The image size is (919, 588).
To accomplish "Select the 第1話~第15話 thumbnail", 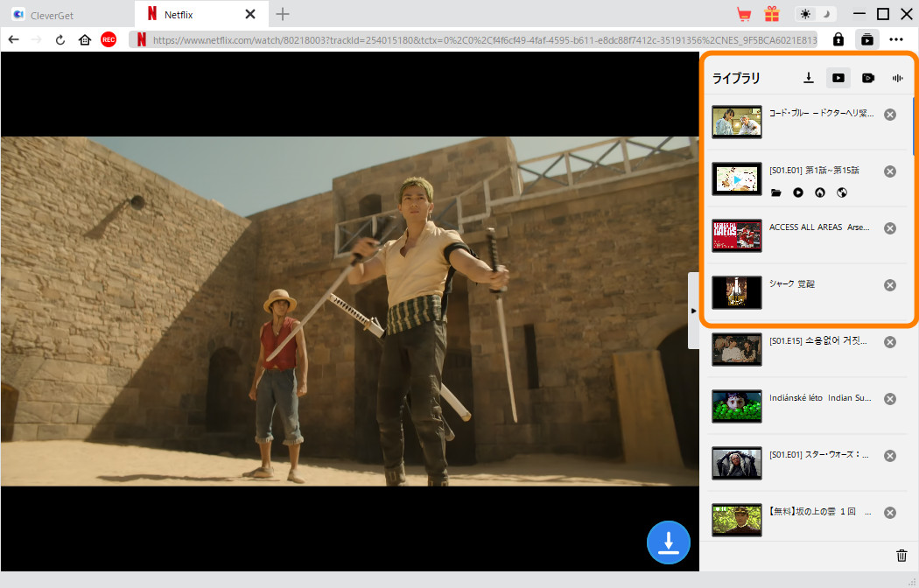I will tap(737, 178).
